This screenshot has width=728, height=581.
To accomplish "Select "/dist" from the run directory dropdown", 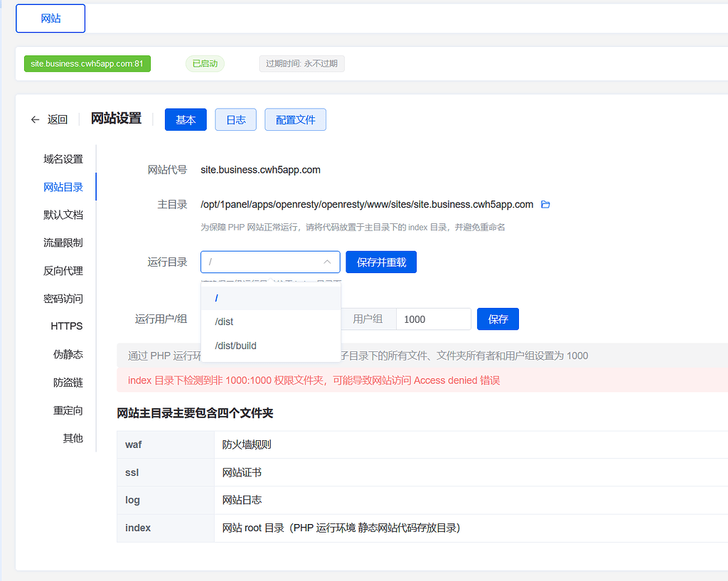I will pyautogui.click(x=224, y=321).
